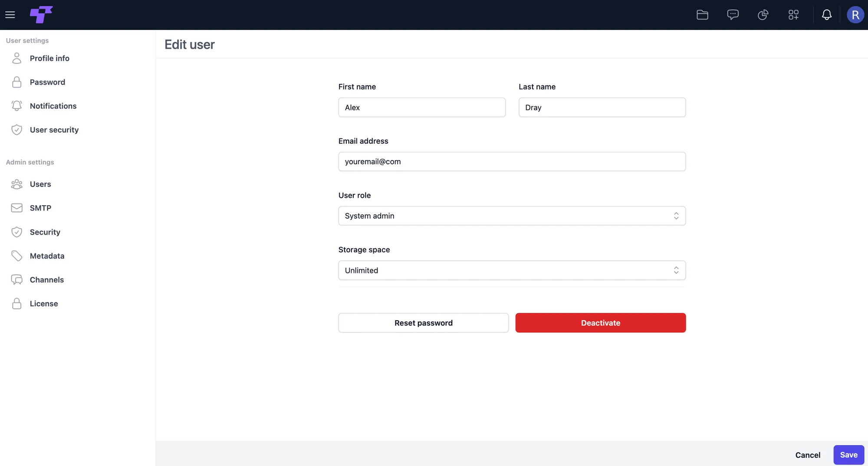Viewport: 868px width, 466px height.
Task: Cancel editing the user
Action: tap(808, 455)
